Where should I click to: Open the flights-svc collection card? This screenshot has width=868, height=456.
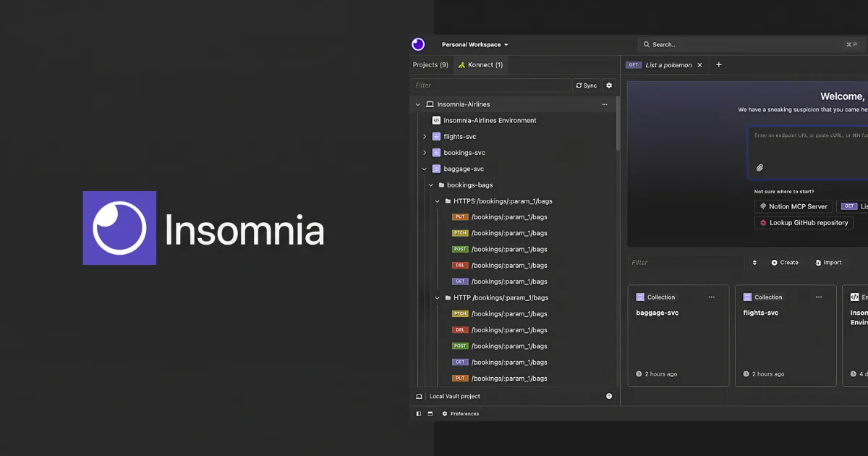pyautogui.click(x=786, y=335)
